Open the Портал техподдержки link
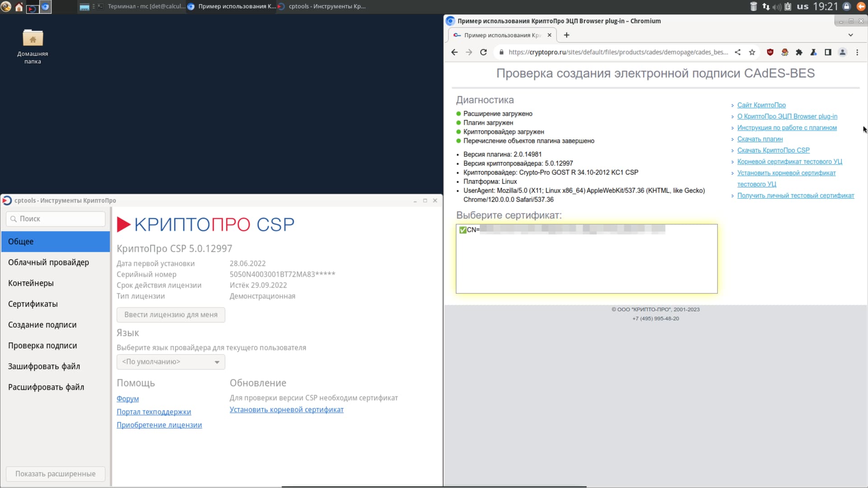868x488 pixels. (154, 412)
